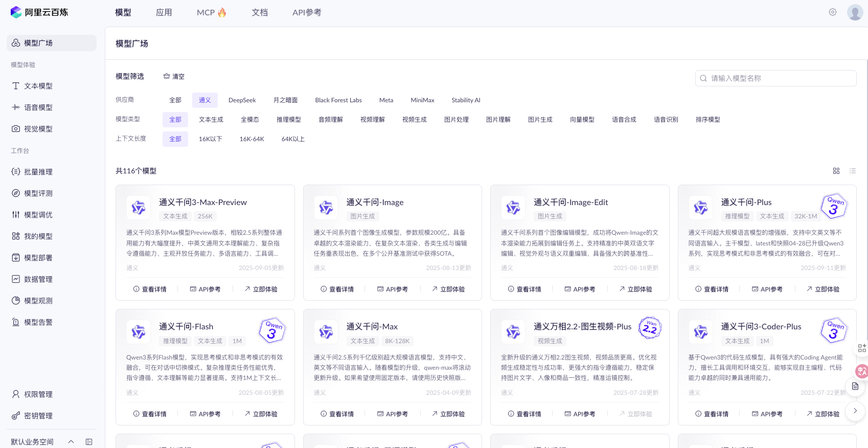
Task: Click the floating QR code icon
Action: pyautogui.click(x=862, y=348)
